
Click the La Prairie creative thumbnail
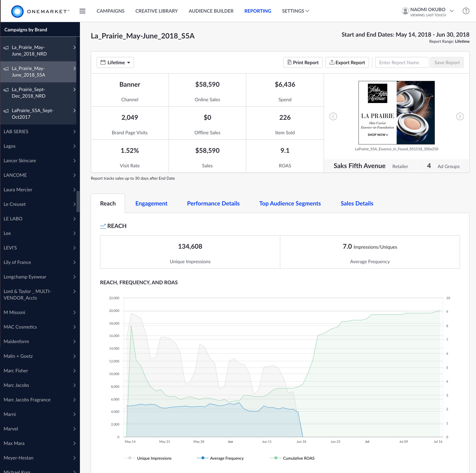pos(397,113)
